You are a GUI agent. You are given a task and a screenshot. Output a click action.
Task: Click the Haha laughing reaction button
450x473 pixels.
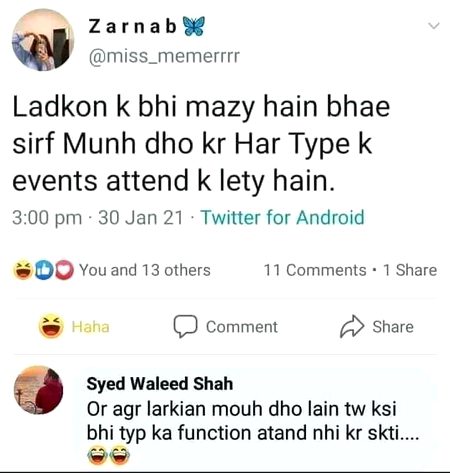tap(74, 327)
